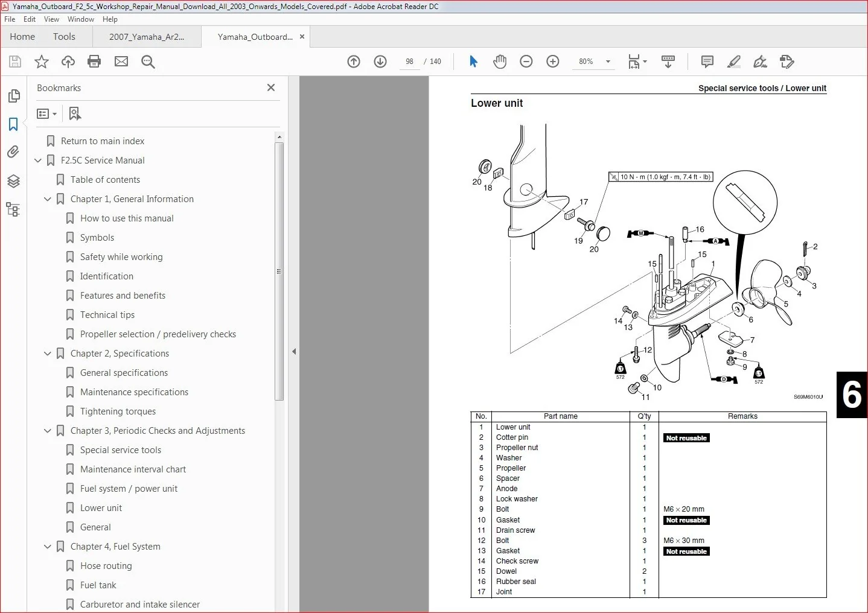Click the share/stamp icon at toolbar end

pyautogui.click(x=787, y=62)
